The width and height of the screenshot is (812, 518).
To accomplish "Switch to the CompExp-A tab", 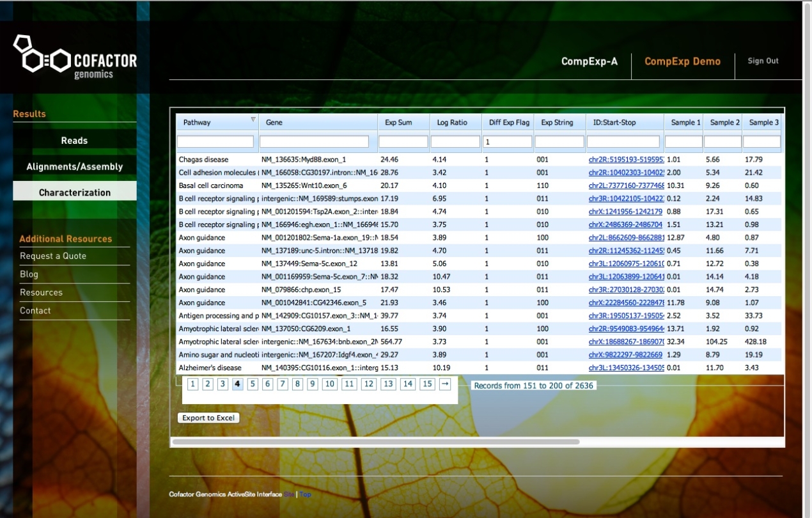I will (x=589, y=61).
